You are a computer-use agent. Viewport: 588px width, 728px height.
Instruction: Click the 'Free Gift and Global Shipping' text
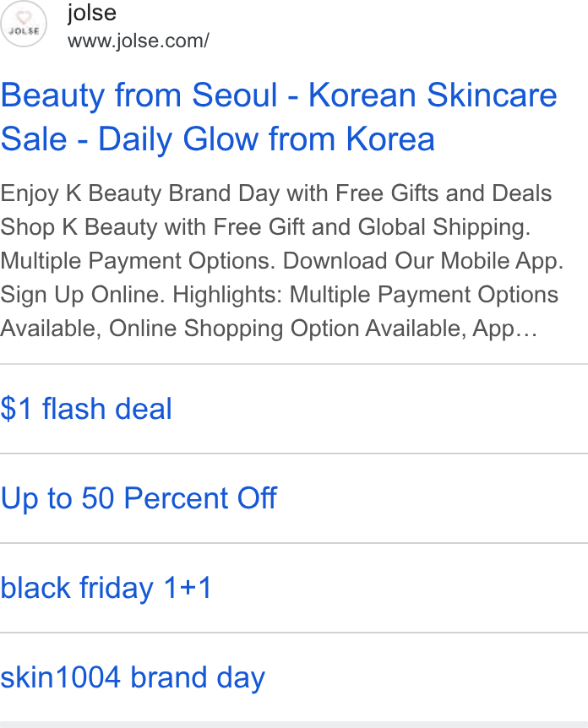click(372, 227)
